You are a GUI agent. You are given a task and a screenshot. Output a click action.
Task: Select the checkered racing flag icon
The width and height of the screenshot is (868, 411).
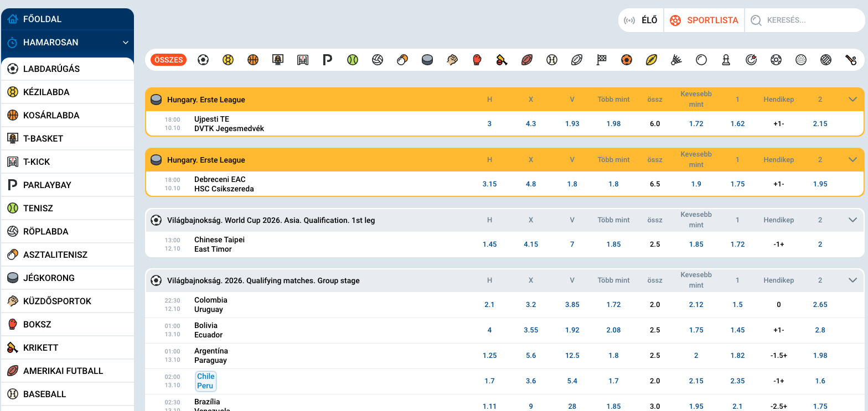click(x=602, y=60)
